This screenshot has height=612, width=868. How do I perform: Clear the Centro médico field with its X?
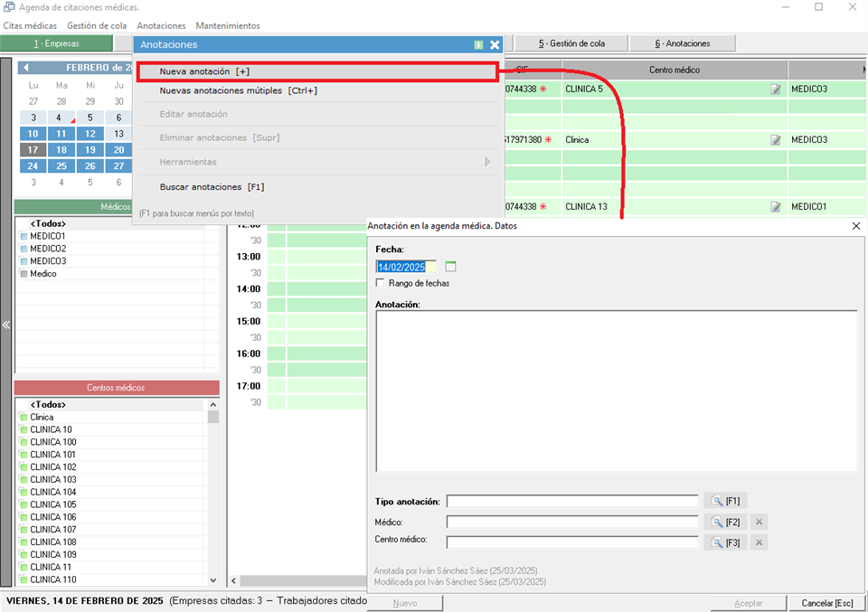point(759,542)
